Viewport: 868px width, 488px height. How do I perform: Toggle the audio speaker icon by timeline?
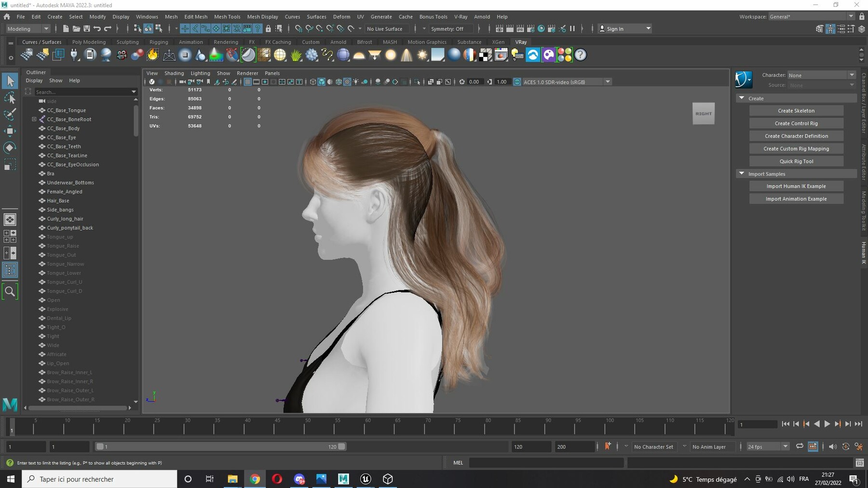pos(833,447)
